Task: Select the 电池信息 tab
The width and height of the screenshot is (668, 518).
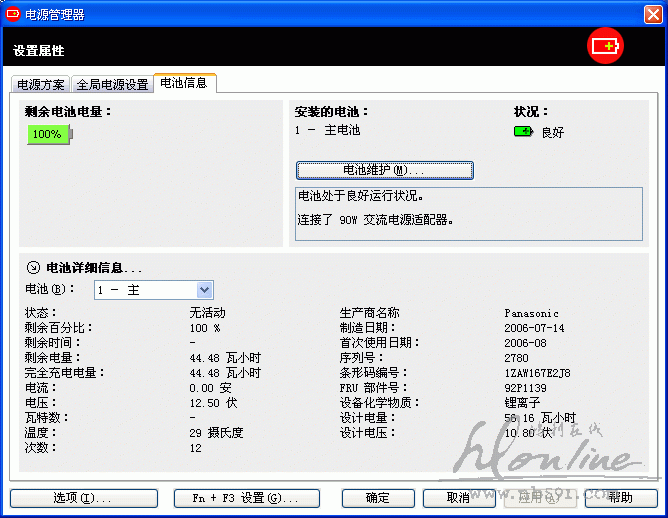Action: click(184, 83)
